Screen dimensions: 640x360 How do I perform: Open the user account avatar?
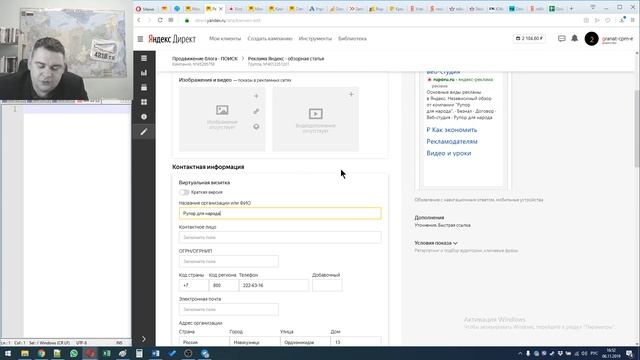pos(591,39)
